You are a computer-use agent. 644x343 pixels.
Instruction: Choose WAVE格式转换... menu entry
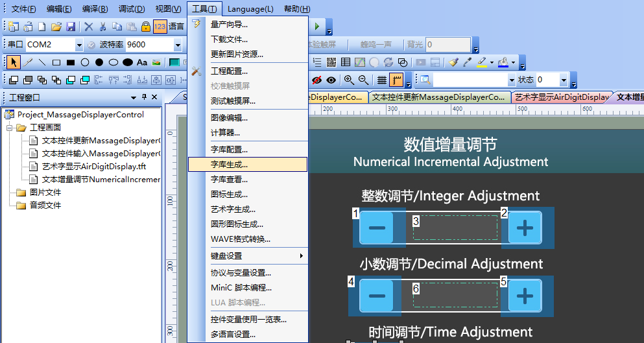[248, 239]
